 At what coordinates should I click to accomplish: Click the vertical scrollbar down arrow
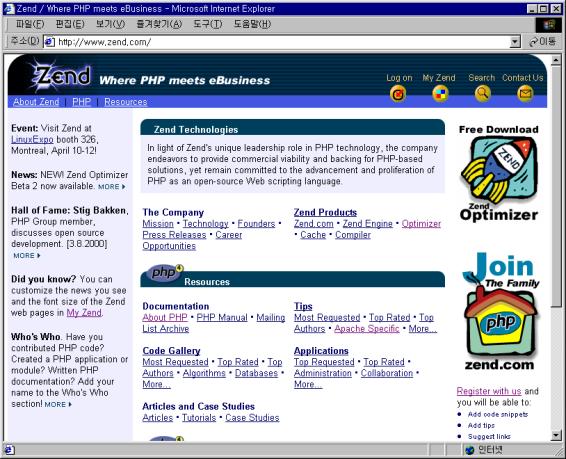tap(556, 436)
